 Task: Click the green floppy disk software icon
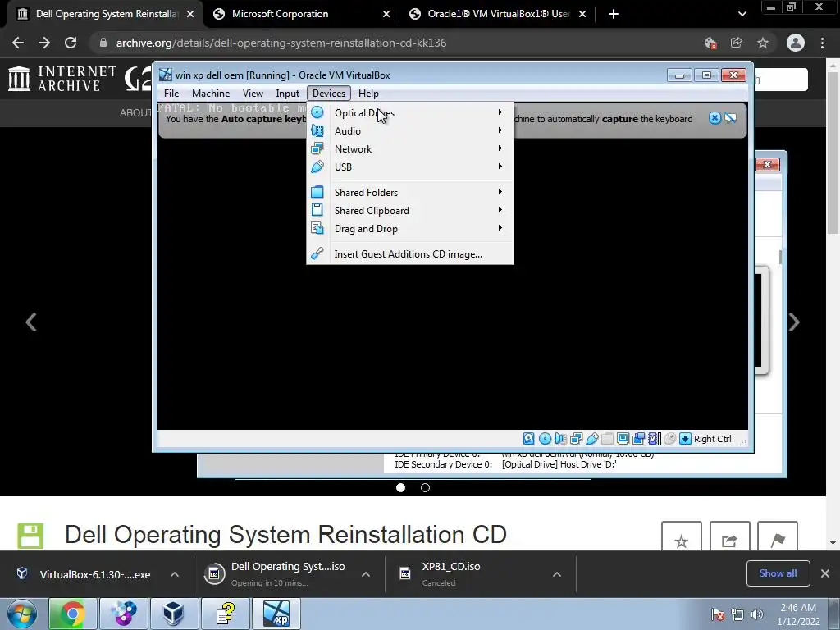[x=30, y=536]
